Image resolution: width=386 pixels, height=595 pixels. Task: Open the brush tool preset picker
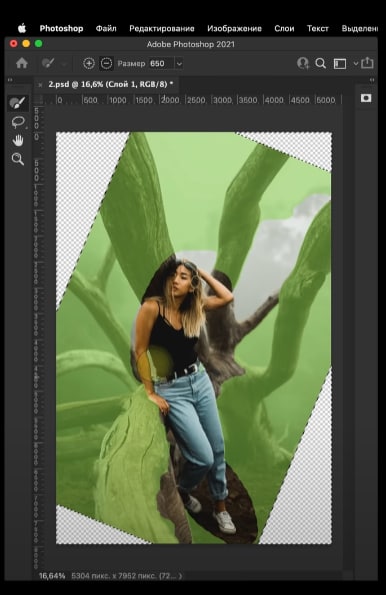coord(48,63)
